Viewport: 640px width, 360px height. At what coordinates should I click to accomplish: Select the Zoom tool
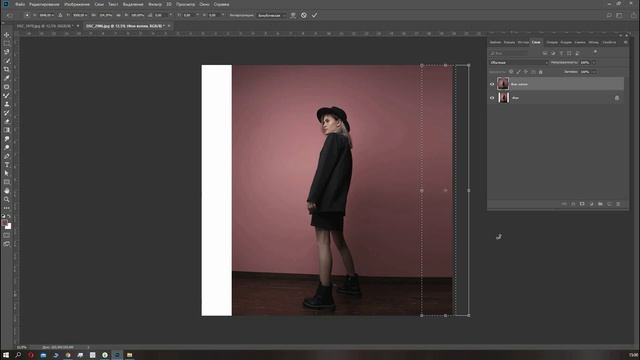7,199
